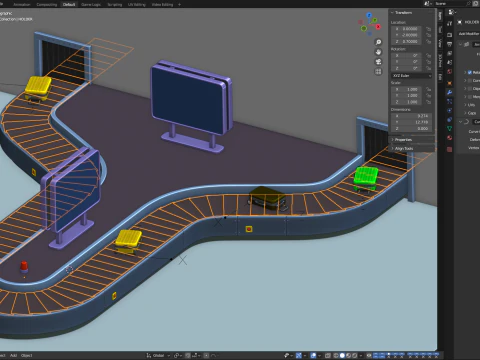The height and width of the screenshot is (360, 480).
Task: Open the Object menu in the viewport header
Action: (x=27, y=355)
